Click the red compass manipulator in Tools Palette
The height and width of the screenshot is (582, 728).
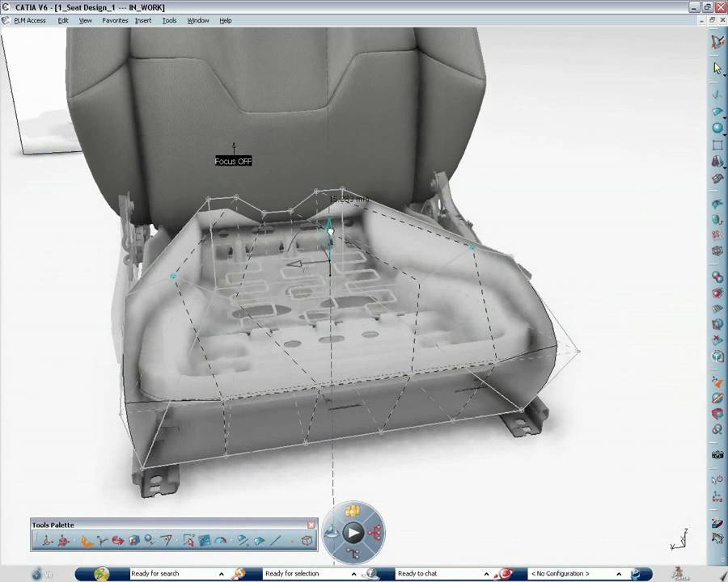tap(64, 540)
